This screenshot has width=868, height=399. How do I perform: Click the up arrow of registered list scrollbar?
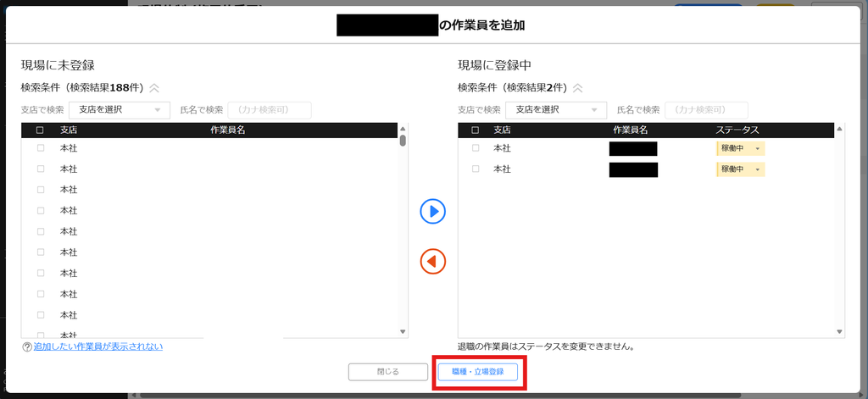point(840,129)
